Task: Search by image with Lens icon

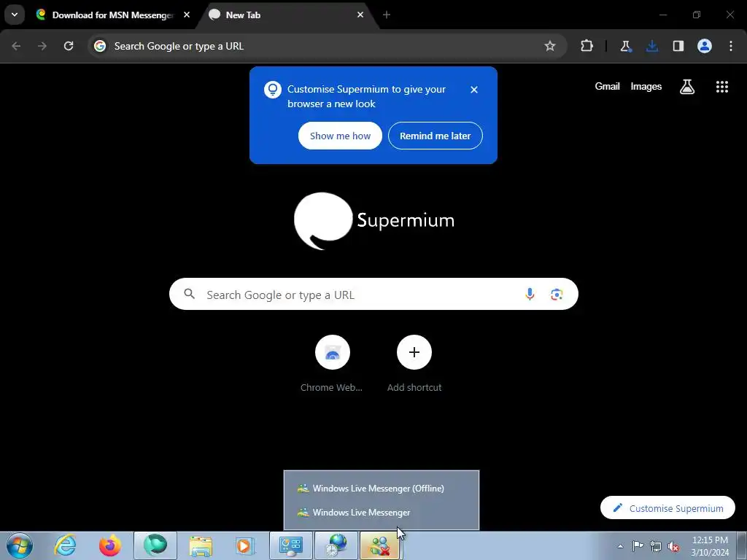Action: coord(557,295)
